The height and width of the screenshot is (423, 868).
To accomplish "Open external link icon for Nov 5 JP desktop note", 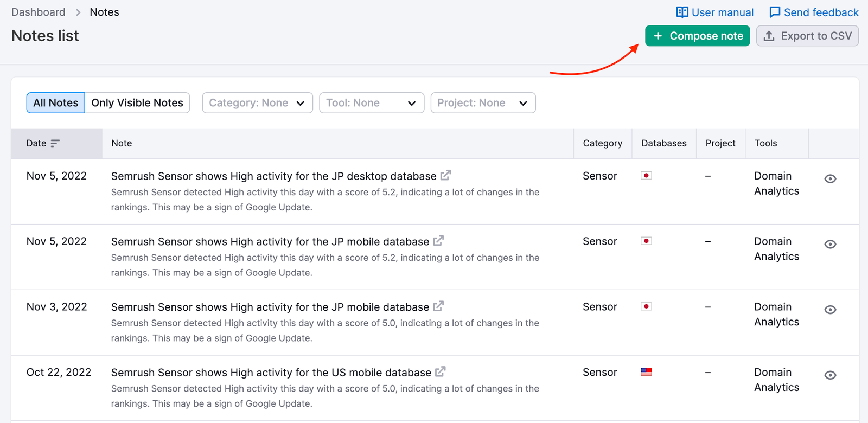I will click(445, 176).
